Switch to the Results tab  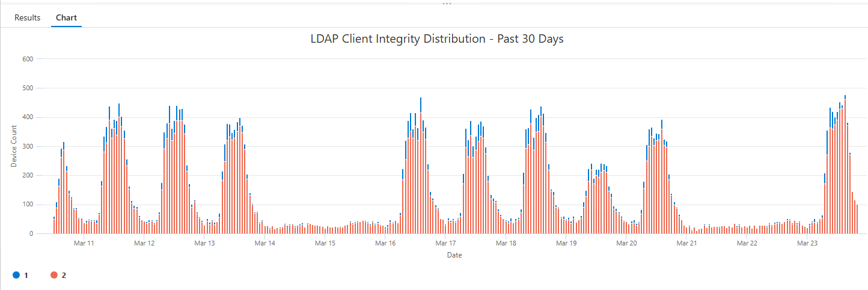(27, 17)
